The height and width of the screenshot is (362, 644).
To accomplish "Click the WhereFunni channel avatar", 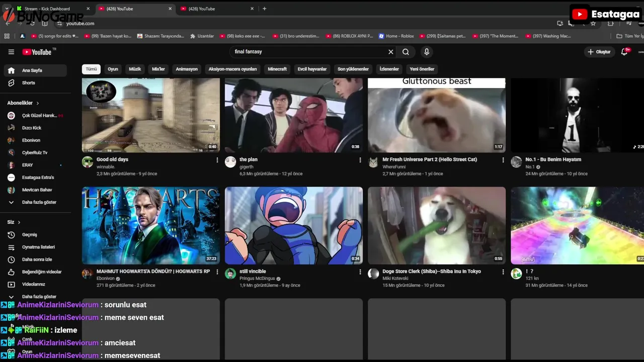I will [x=373, y=162].
